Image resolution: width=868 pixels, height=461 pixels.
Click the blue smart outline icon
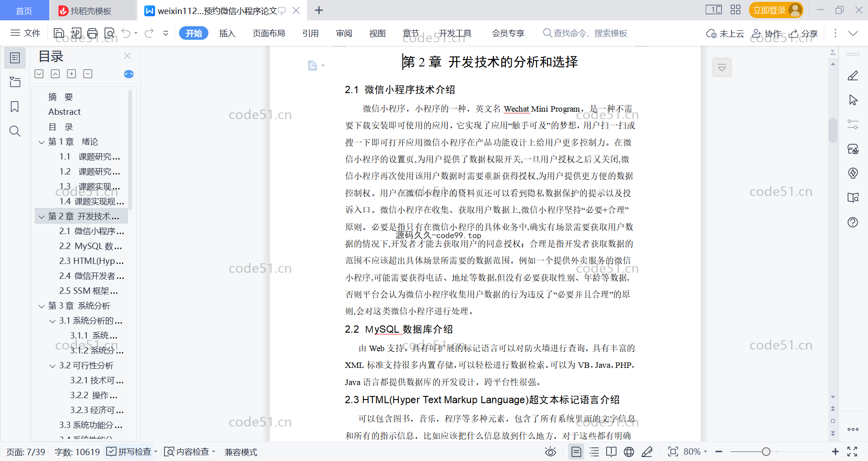tap(129, 74)
